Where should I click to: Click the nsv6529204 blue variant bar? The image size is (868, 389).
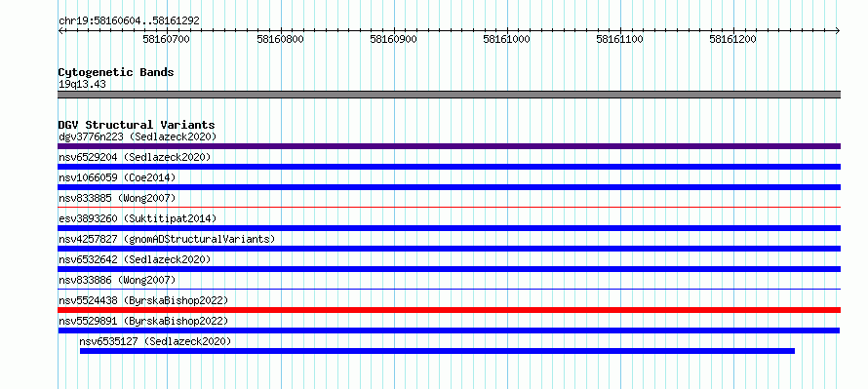(x=449, y=167)
